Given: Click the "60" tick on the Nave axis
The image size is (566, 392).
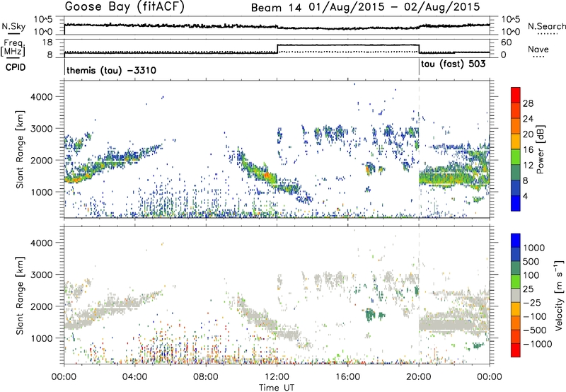Looking at the screenshot, I should point(507,42).
